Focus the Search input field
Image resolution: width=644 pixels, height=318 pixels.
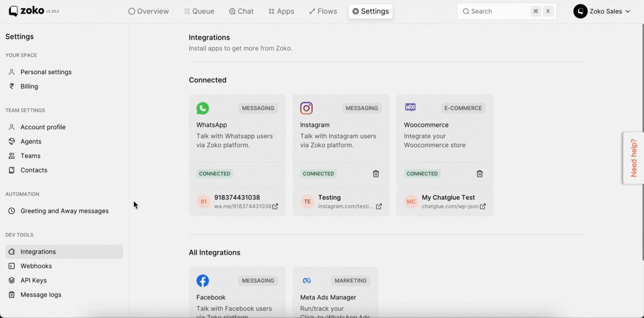click(506, 11)
